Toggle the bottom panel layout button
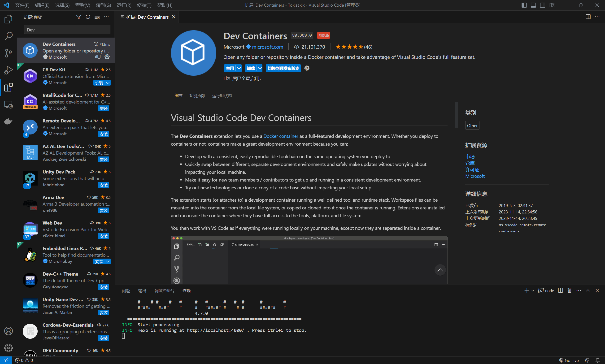Screen dimensions: 605x364 (533, 5)
